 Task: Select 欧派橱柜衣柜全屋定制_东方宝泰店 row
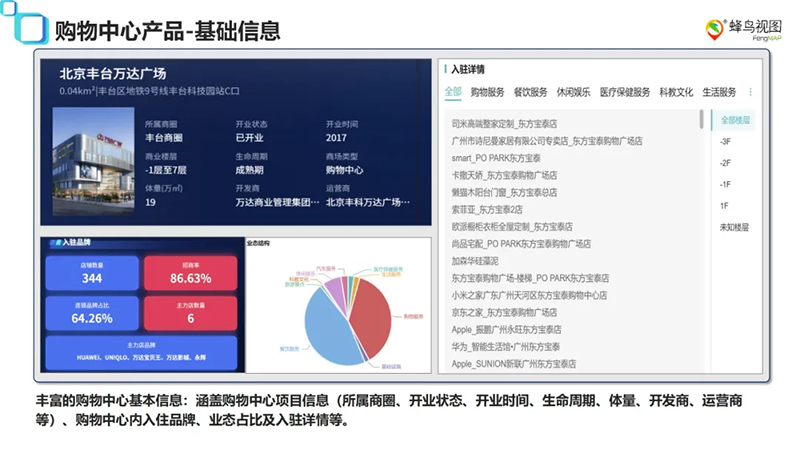(512, 227)
